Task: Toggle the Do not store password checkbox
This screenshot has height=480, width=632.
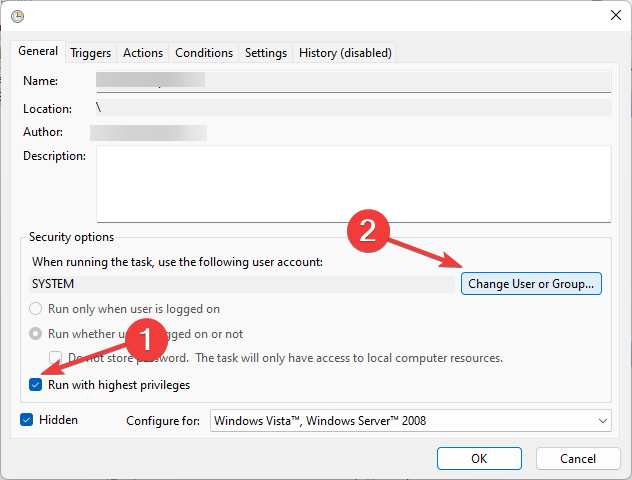Action: tap(56, 358)
